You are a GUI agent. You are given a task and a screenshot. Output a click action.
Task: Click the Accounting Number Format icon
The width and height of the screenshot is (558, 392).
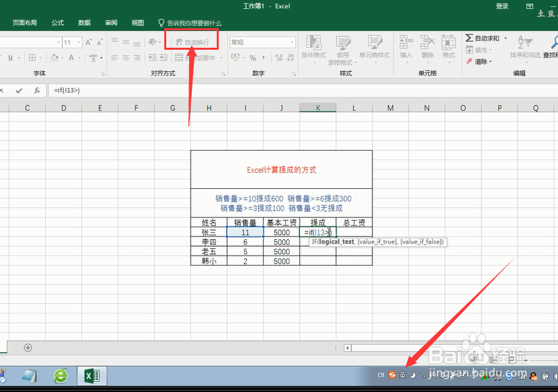(x=235, y=58)
